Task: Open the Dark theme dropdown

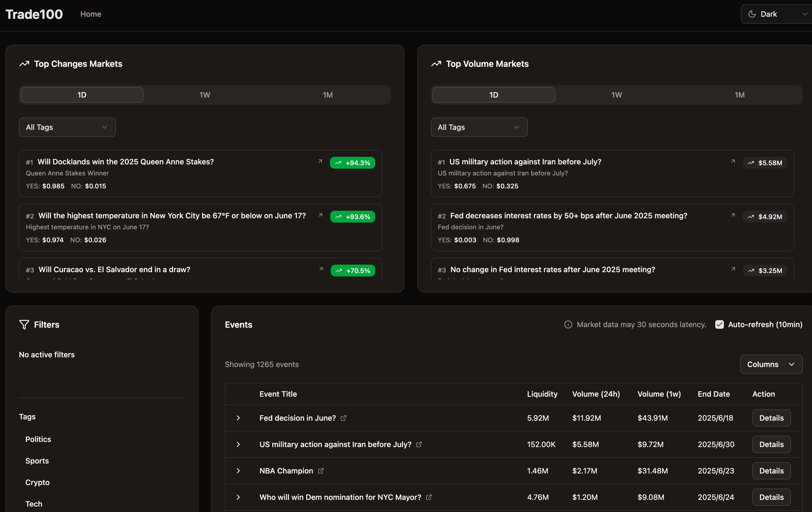Action: tap(776, 14)
